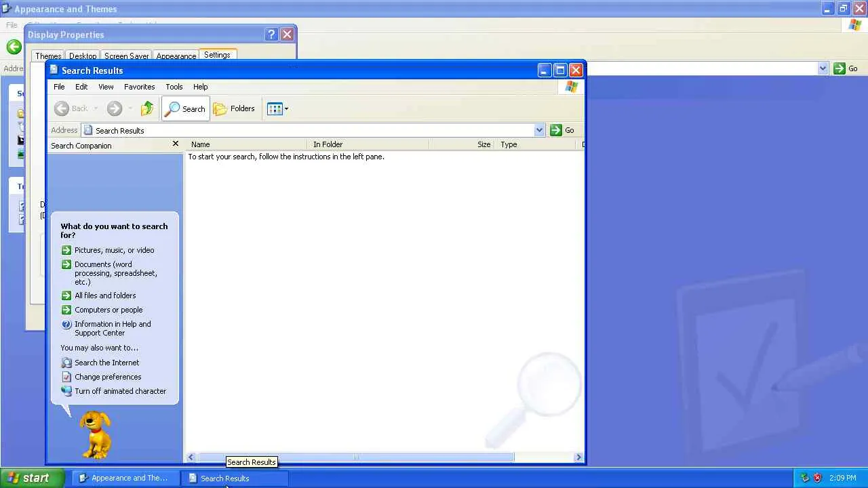868x488 pixels.
Task: Open the File menu in Search Results
Action: pos(59,87)
